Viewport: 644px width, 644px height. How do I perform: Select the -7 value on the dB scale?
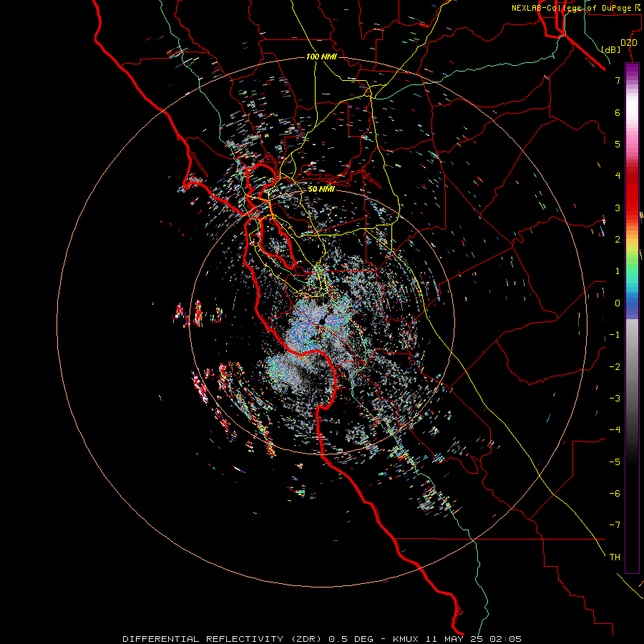click(x=615, y=525)
